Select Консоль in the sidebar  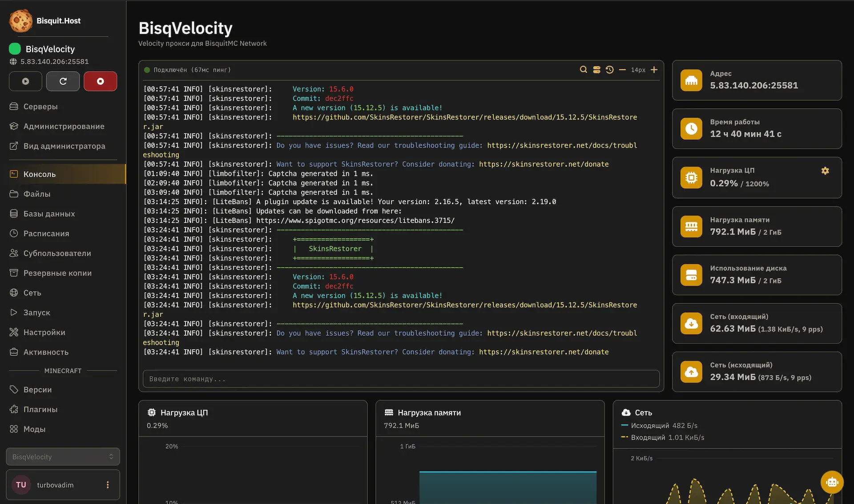63,174
